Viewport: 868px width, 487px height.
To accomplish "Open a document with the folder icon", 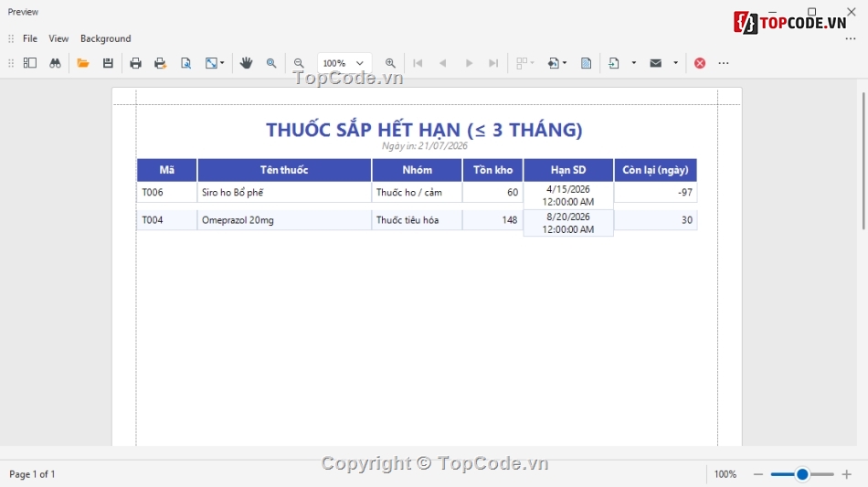I will (83, 63).
